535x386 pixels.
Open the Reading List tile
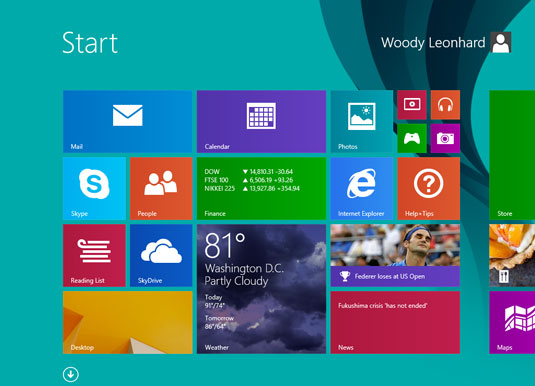click(94, 255)
